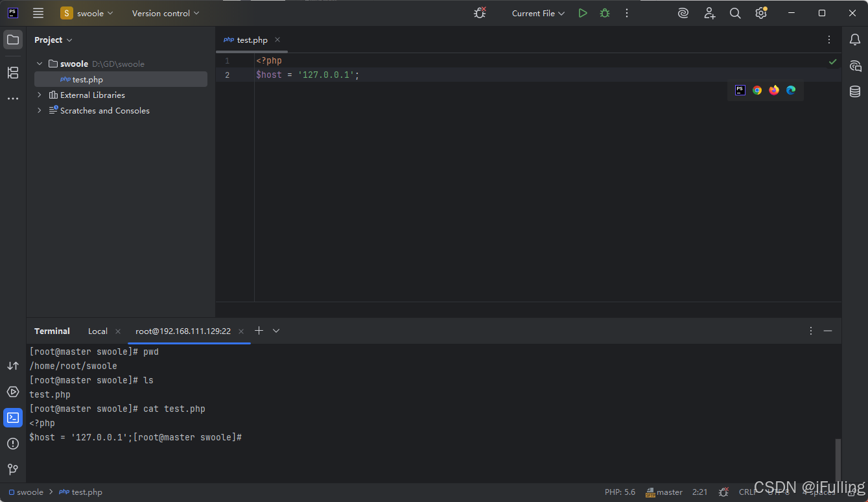Click line 2 of the code editor

[x=548, y=75]
